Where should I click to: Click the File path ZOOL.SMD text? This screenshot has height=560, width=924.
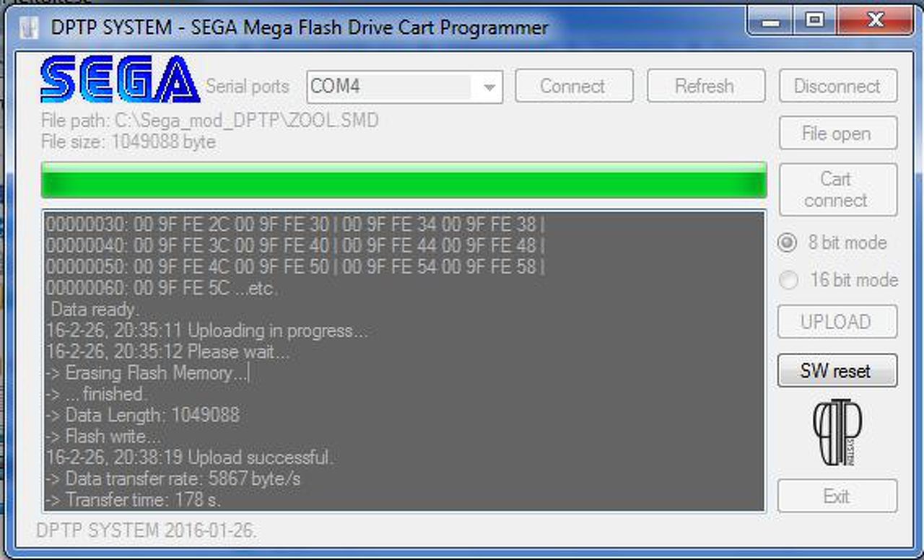pyautogui.click(x=210, y=121)
